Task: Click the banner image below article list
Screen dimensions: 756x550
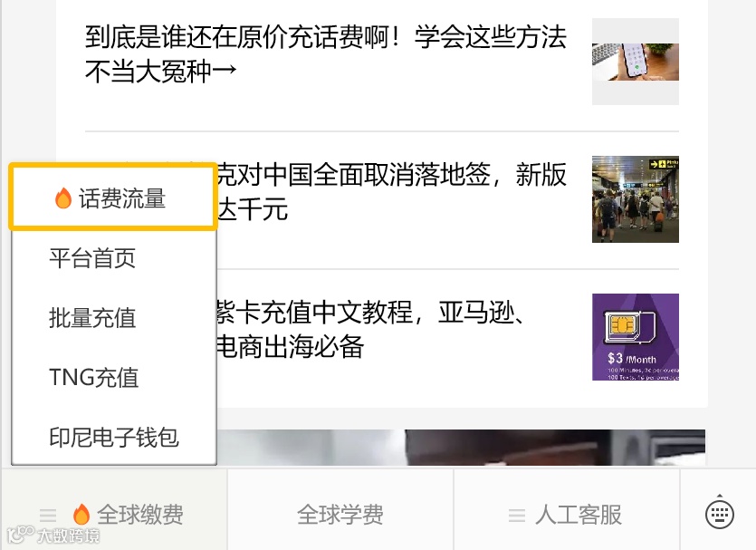Action: 461,448
